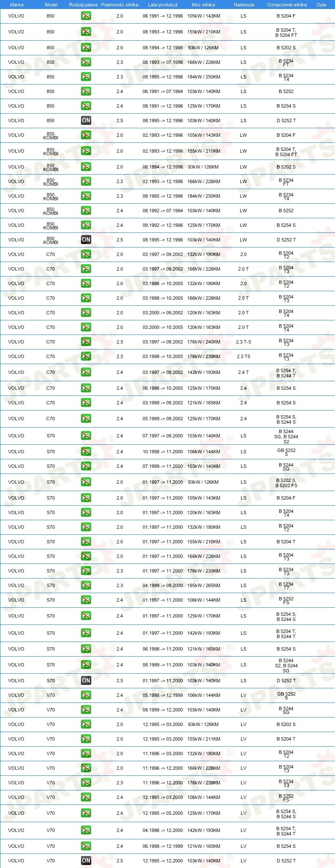This screenshot has height=868, width=335.
Task: Click PB icon in V70 GB 5252 S row
Action: [86, 695]
